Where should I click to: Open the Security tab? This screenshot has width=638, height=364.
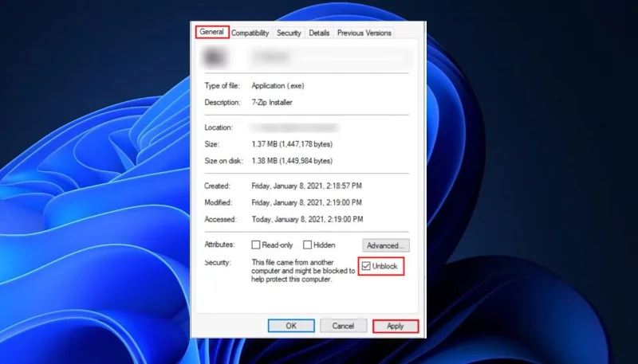tap(289, 33)
